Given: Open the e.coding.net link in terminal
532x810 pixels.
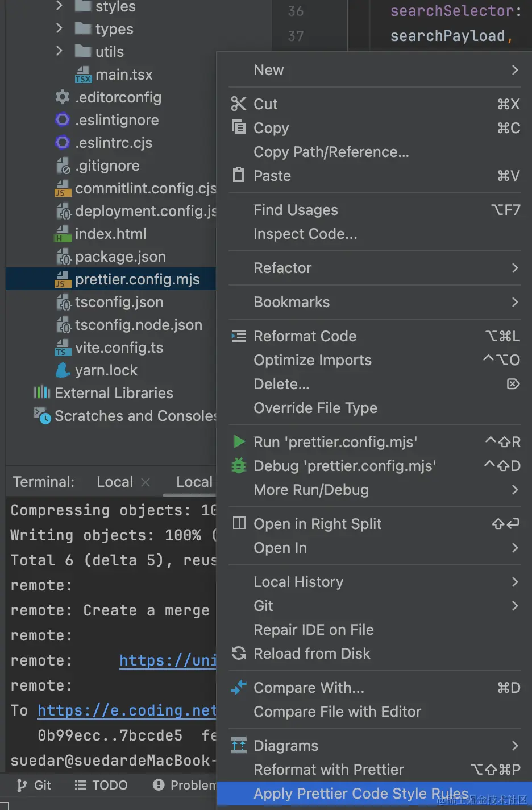Looking at the screenshot, I should click(126, 710).
